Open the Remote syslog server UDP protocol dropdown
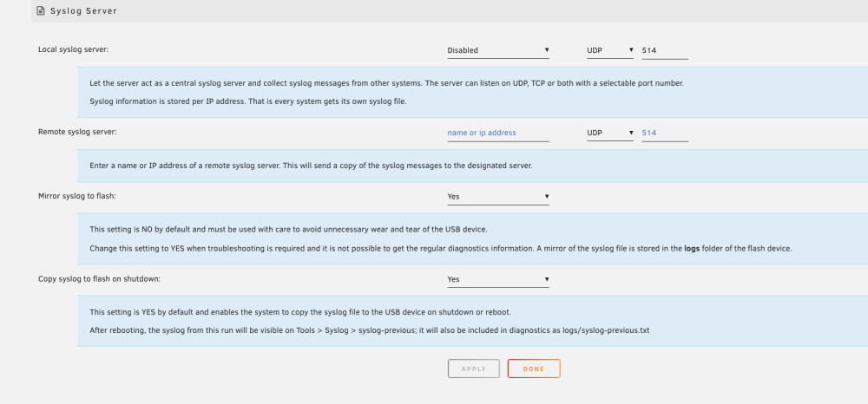 pyautogui.click(x=610, y=134)
